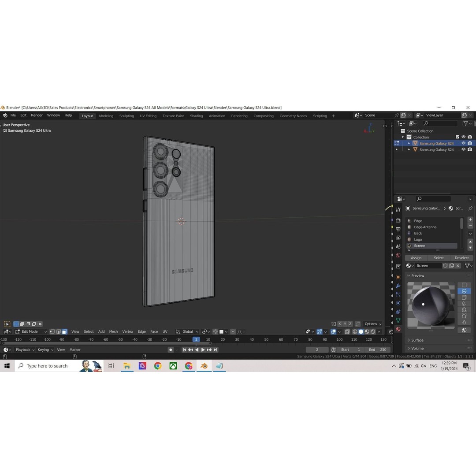Unlink Screen material X icon
This screenshot has height=476, width=476.
click(x=458, y=266)
